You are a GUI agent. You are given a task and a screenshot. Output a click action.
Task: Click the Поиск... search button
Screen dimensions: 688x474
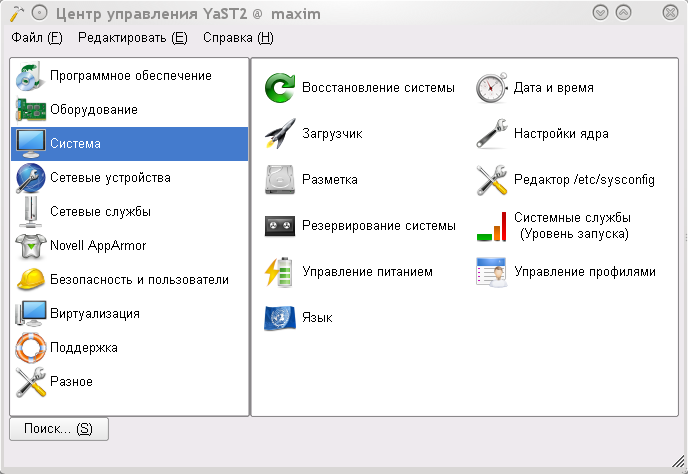point(59,429)
